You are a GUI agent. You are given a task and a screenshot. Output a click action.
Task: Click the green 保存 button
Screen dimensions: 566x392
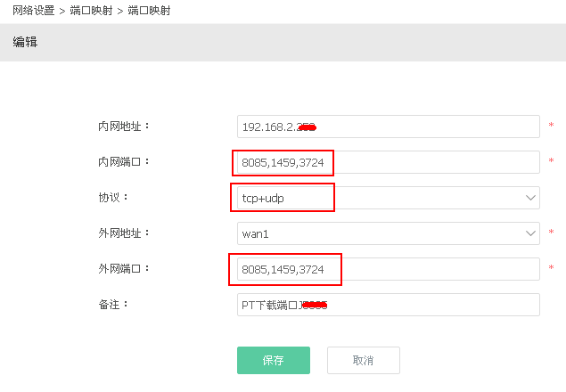(x=274, y=360)
